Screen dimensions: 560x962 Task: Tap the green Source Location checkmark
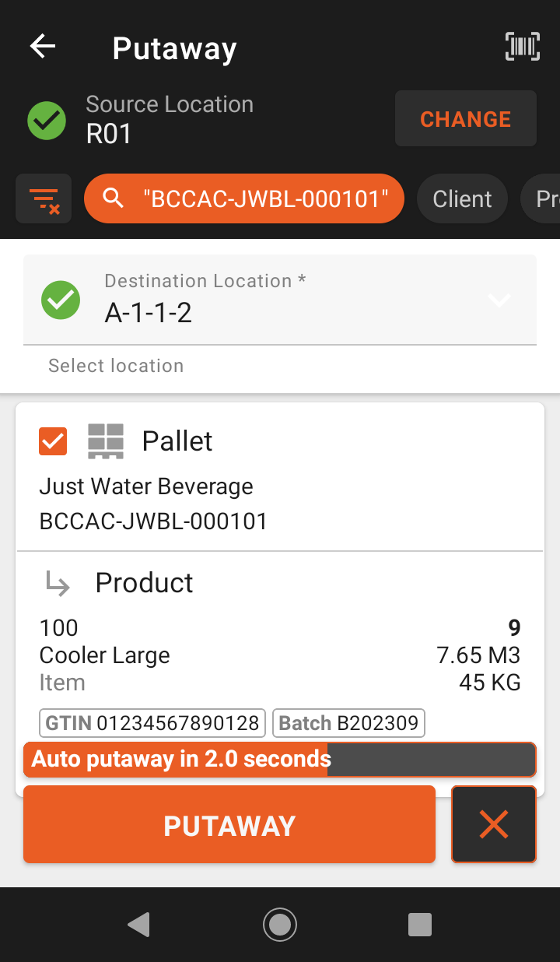[47, 120]
